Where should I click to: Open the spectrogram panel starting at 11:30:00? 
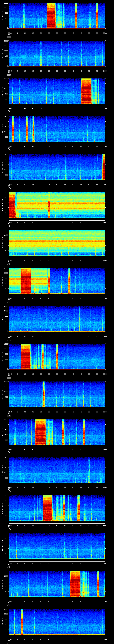click(57, 318)
